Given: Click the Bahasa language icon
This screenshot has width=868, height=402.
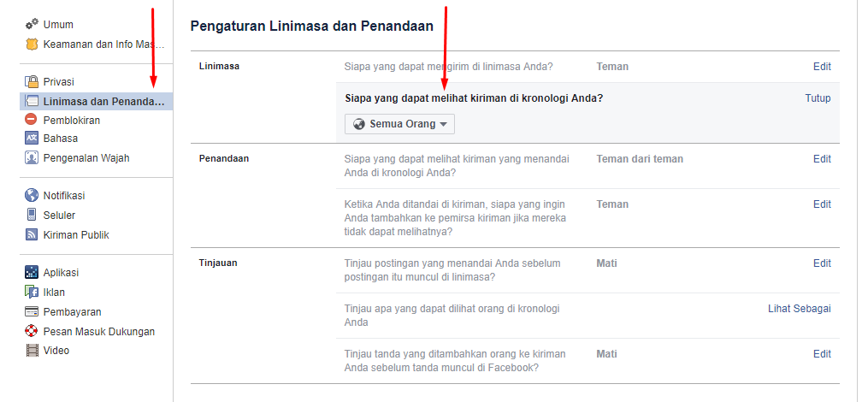Looking at the screenshot, I should (x=32, y=139).
